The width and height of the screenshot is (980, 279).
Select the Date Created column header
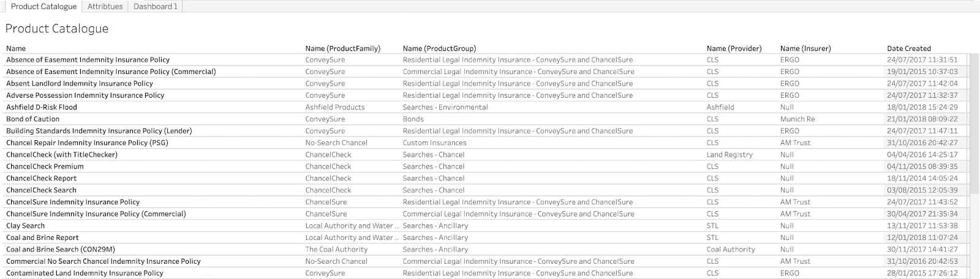pos(909,48)
